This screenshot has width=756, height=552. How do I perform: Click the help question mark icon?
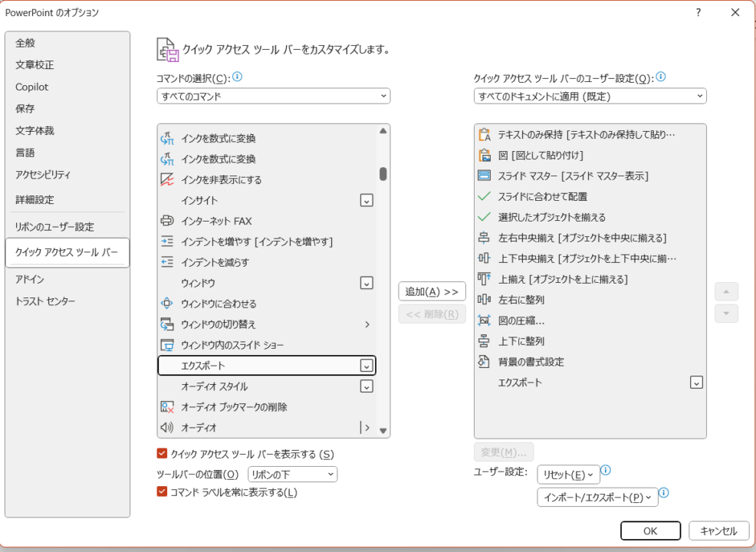(698, 12)
